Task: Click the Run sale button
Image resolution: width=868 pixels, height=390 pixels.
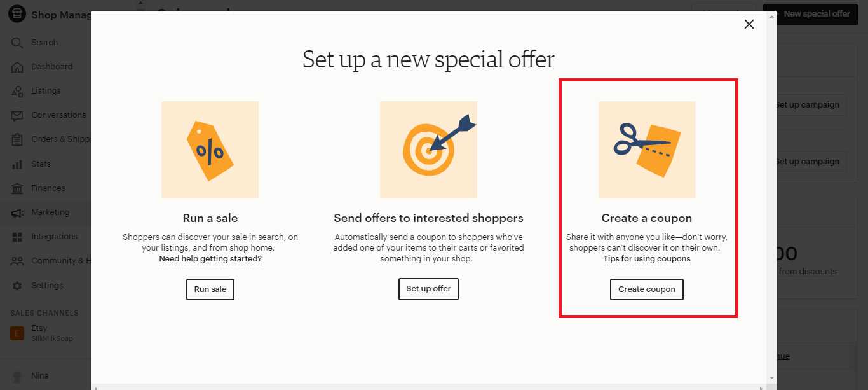Action: [x=210, y=289]
